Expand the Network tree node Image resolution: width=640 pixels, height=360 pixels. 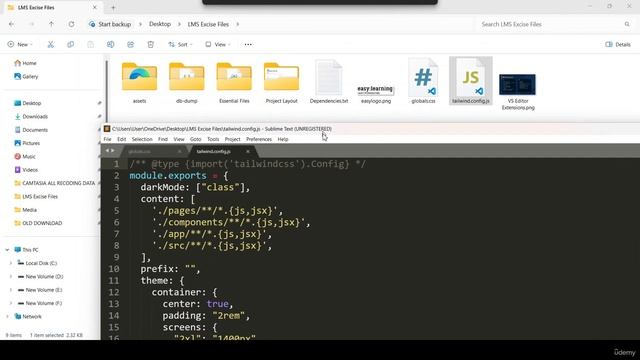tap(7, 317)
